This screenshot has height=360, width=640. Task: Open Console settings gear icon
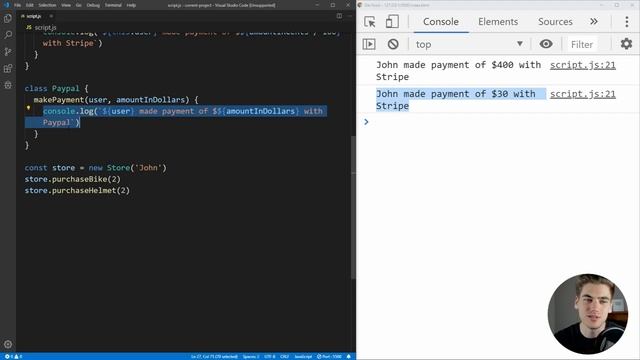pyautogui.click(x=626, y=44)
